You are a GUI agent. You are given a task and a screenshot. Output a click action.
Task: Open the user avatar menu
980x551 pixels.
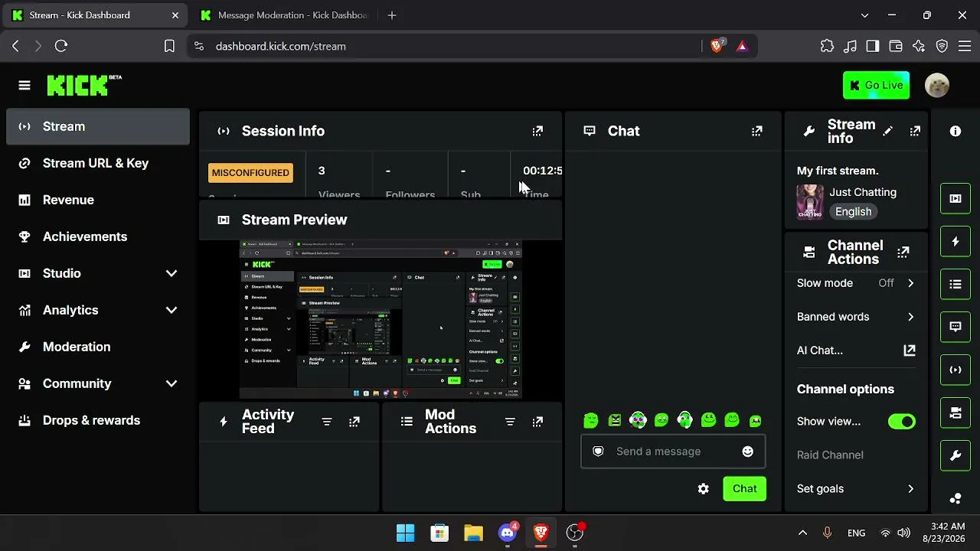point(937,85)
